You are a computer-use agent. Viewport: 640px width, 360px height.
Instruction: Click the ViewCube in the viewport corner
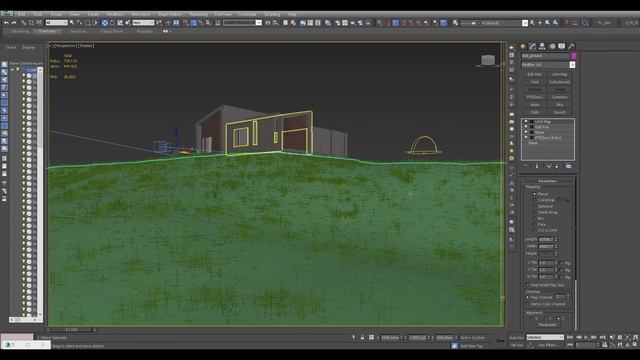click(488, 60)
